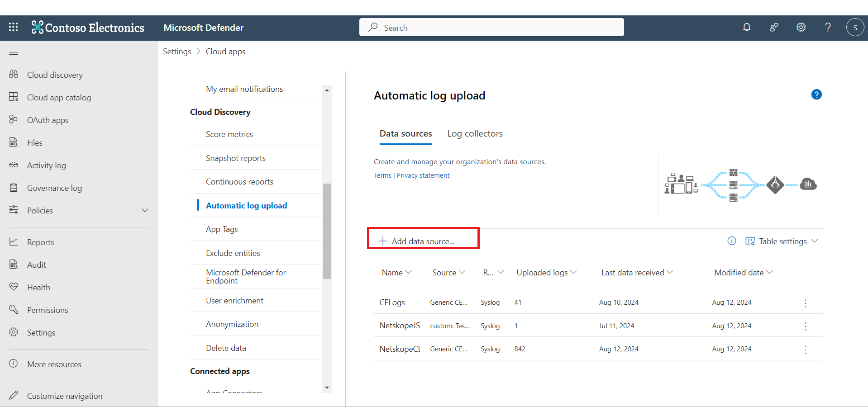868x416 pixels.
Task: Click the settings list scrollbar thumb
Action: [327, 231]
